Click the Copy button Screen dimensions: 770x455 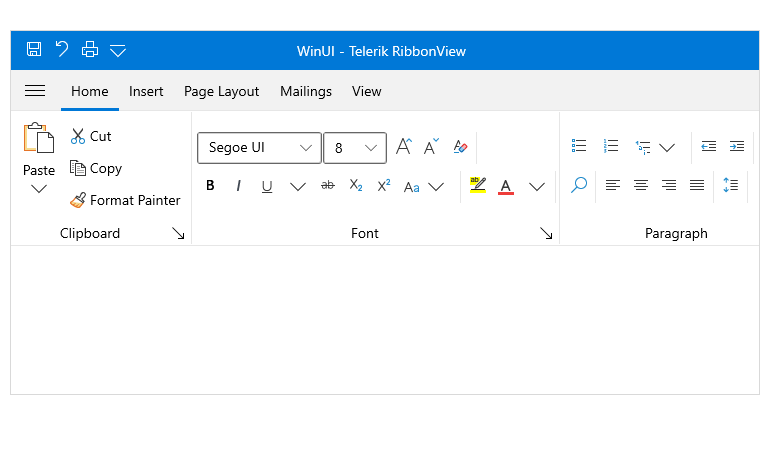(x=96, y=168)
